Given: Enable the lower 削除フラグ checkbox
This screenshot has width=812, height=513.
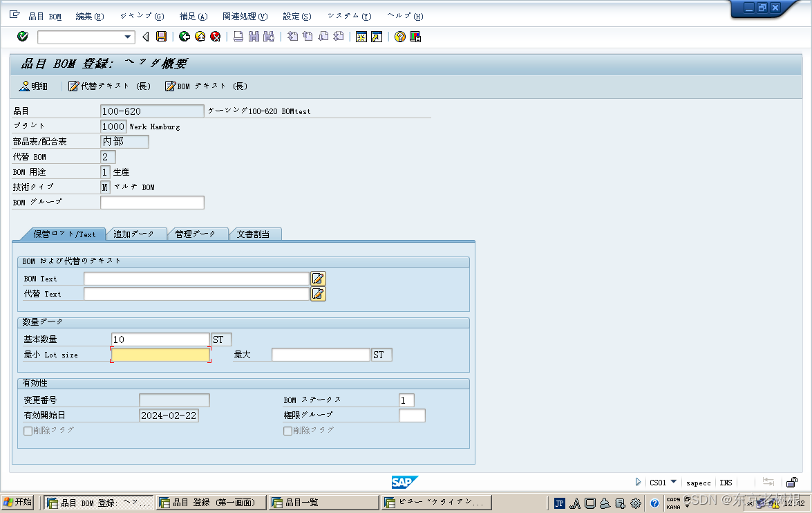Looking at the screenshot, I should 287,430.
